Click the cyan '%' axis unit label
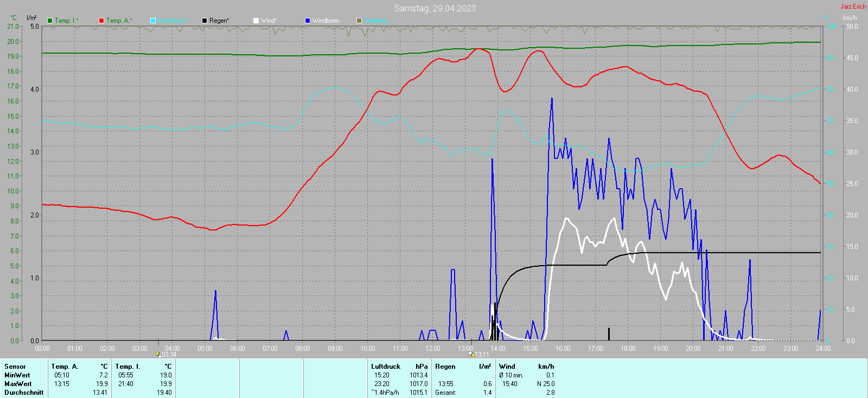The image size is (868, 398). click(826, 18)
